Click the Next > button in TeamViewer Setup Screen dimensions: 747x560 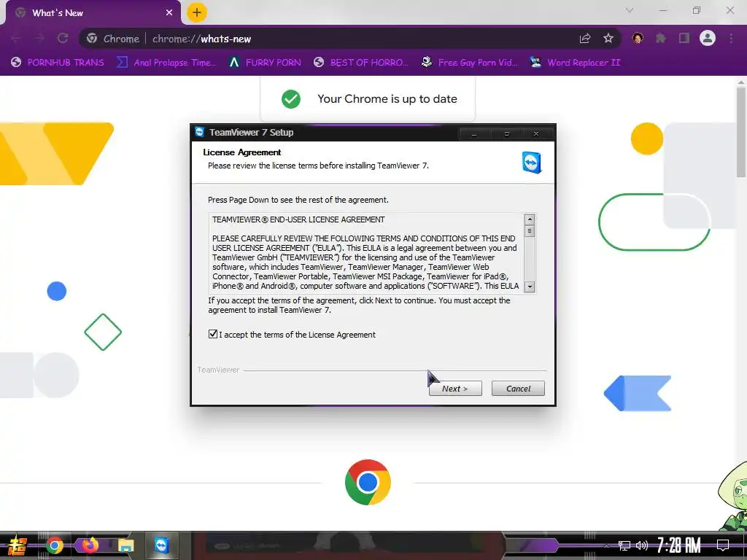[x=455, y=389]
